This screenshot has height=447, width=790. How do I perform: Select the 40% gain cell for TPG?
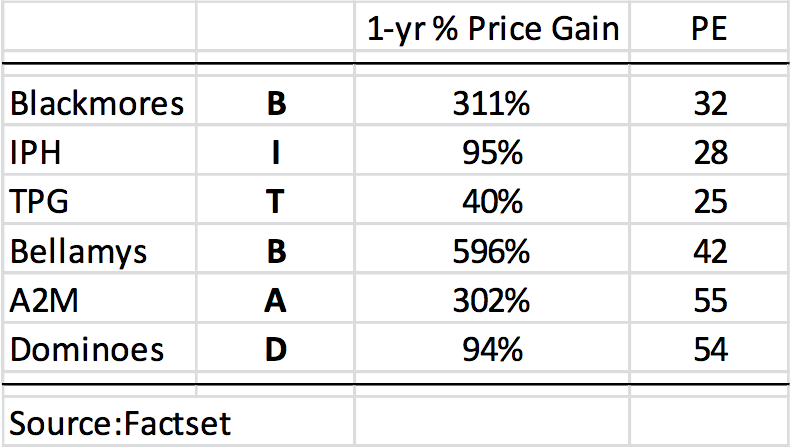493,201
